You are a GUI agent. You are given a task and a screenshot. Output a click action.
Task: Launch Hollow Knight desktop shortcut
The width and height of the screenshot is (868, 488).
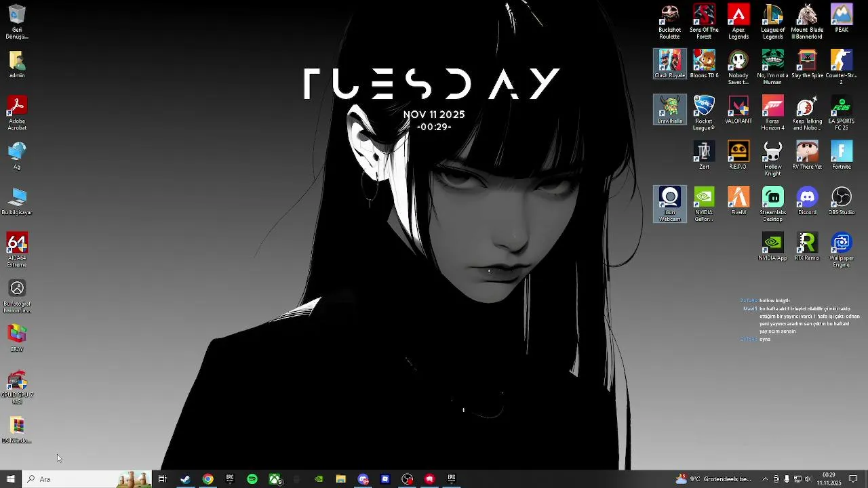tap(772, 158)
